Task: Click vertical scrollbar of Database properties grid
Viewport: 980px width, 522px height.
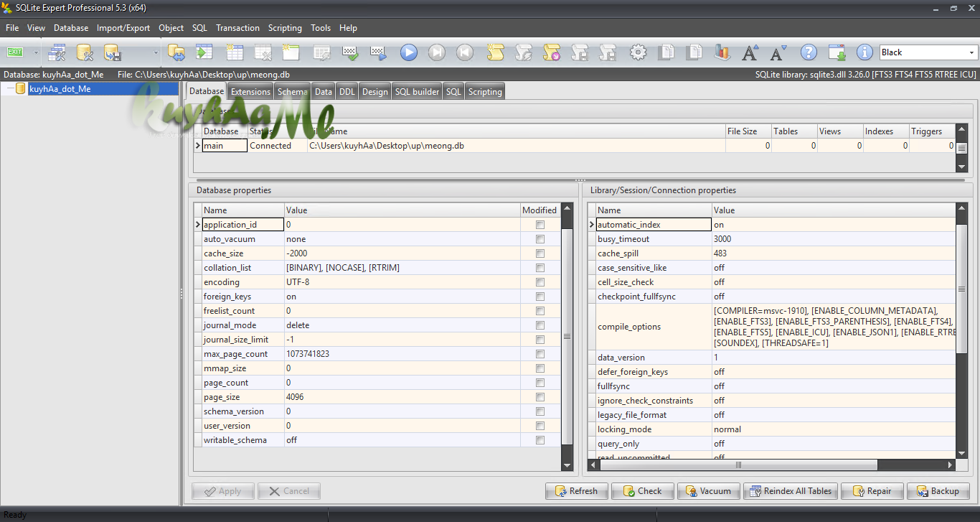Action: click(567, 336)
